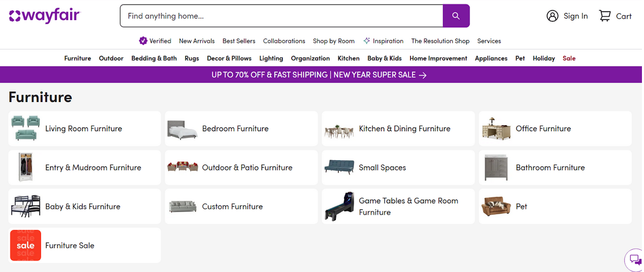The width and height of the screenshot is (644, 272).
Task: Open Game Tables & Game Room Furniture text
Action: (408, 207)
